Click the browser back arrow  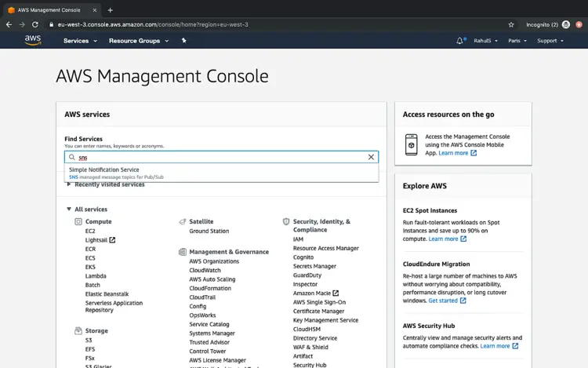point(9,24)
